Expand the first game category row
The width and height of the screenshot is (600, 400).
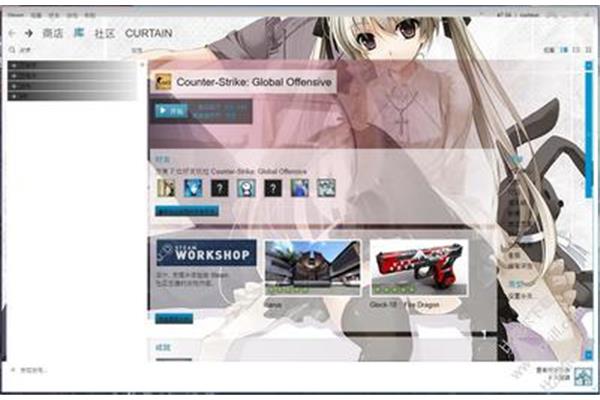pos(72,65)
